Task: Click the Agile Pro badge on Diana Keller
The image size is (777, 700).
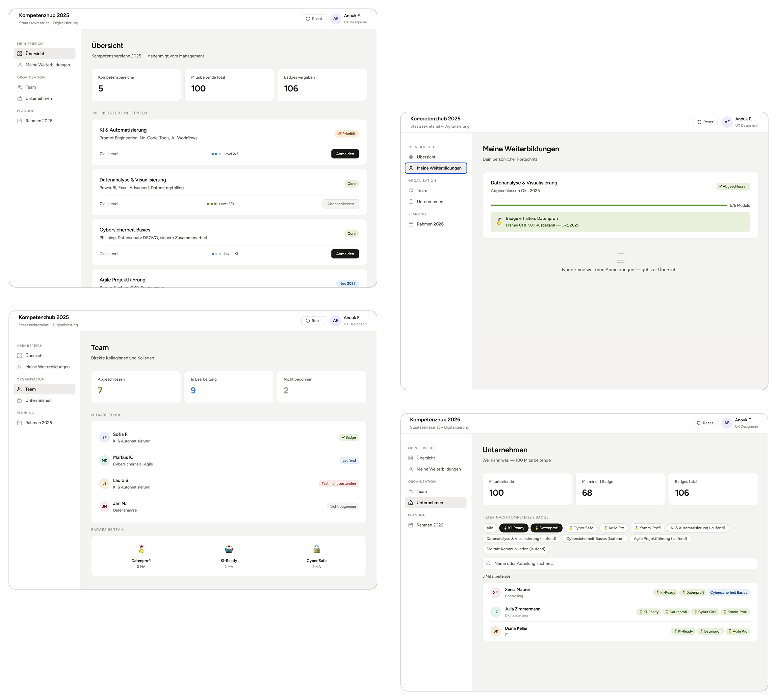Action: 738,631
